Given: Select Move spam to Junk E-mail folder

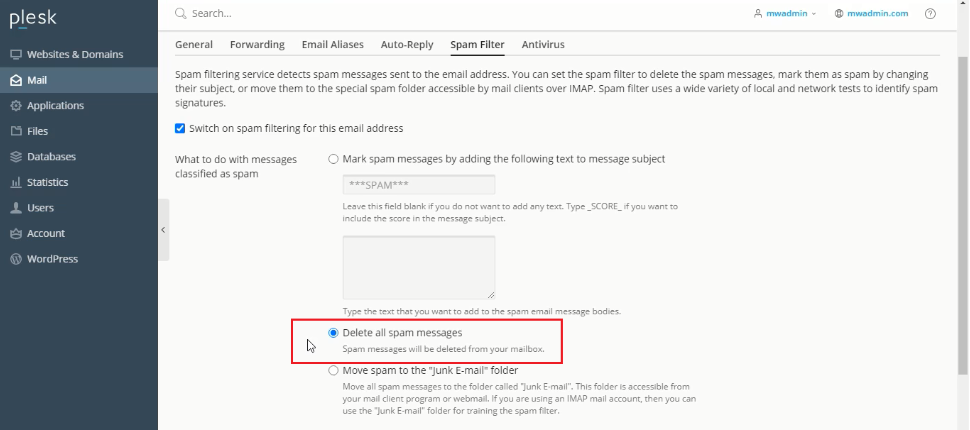Looking at the screenshot, I should pyautogui.click(x=333, y=371).
